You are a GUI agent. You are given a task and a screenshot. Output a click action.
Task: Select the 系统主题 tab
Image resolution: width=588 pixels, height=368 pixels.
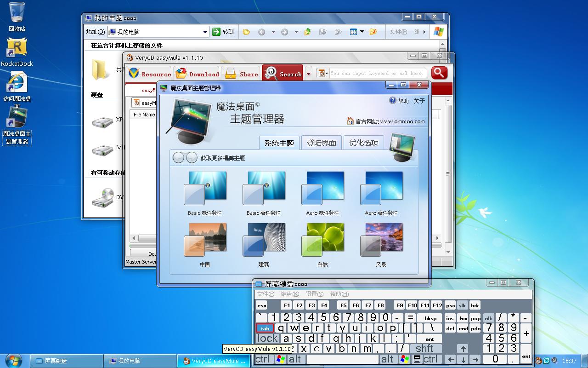pos(279,143)
